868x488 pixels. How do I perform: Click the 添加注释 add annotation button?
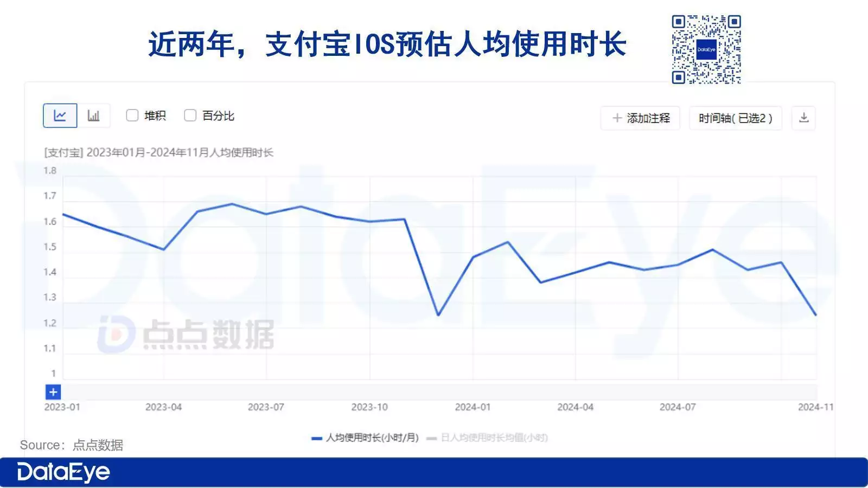click(x=640, y=118)
